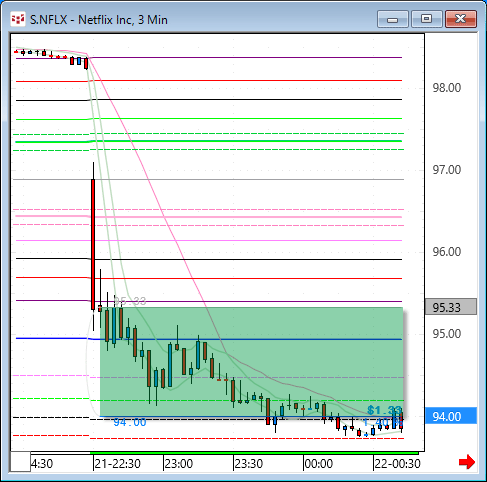Maximize the S.NFLX chart window

[x=427, y=19]
